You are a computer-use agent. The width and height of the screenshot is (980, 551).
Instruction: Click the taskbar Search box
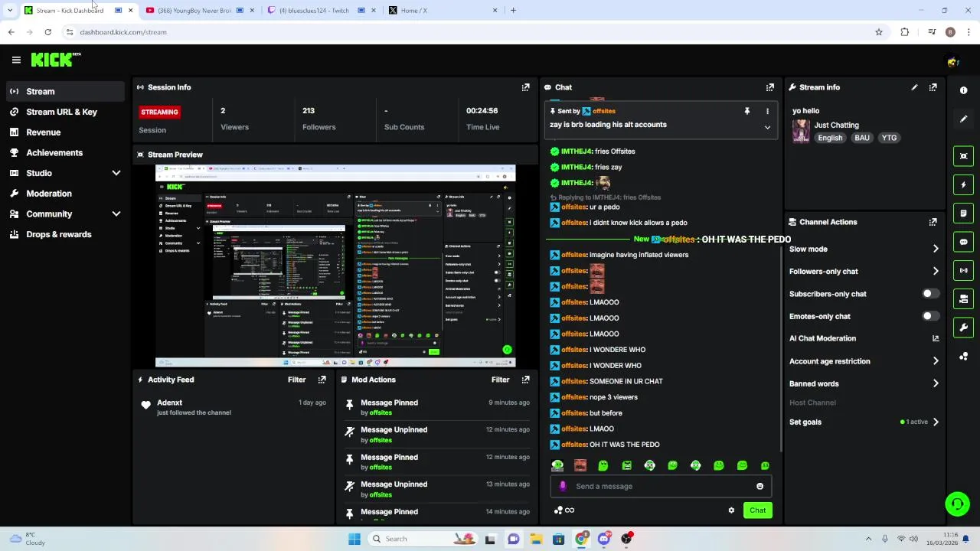point(421,539)
